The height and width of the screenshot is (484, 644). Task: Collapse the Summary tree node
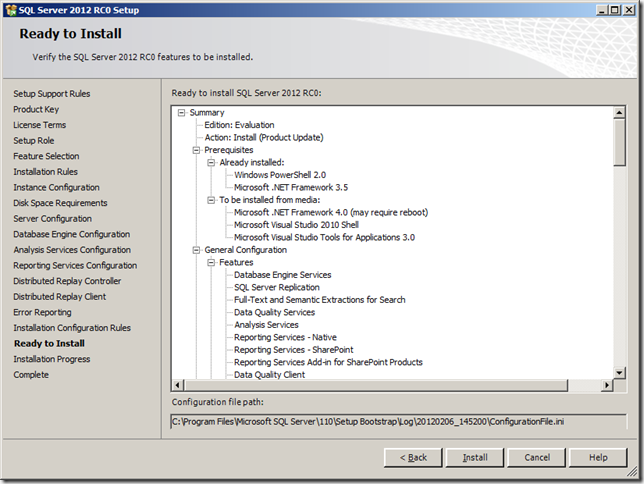(x=182, y=113)
